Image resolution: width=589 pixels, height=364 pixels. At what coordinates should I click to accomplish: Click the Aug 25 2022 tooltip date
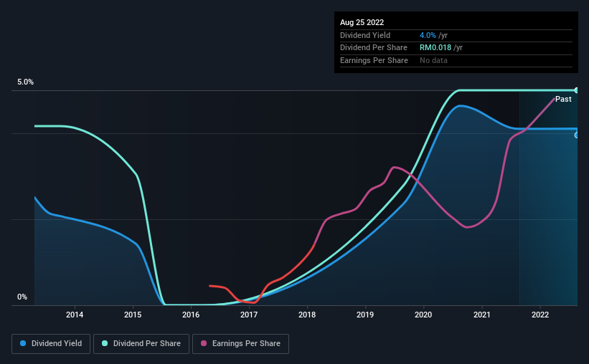[362, 22]
